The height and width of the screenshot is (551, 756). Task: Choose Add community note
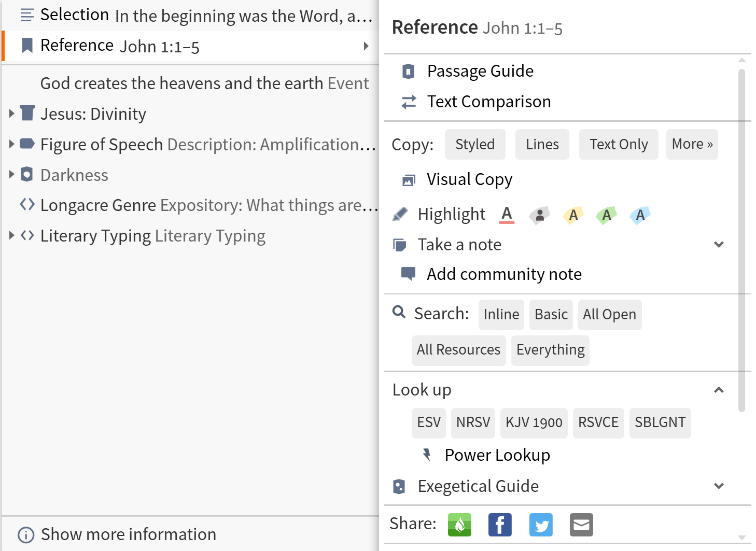(x=504, y=274)
